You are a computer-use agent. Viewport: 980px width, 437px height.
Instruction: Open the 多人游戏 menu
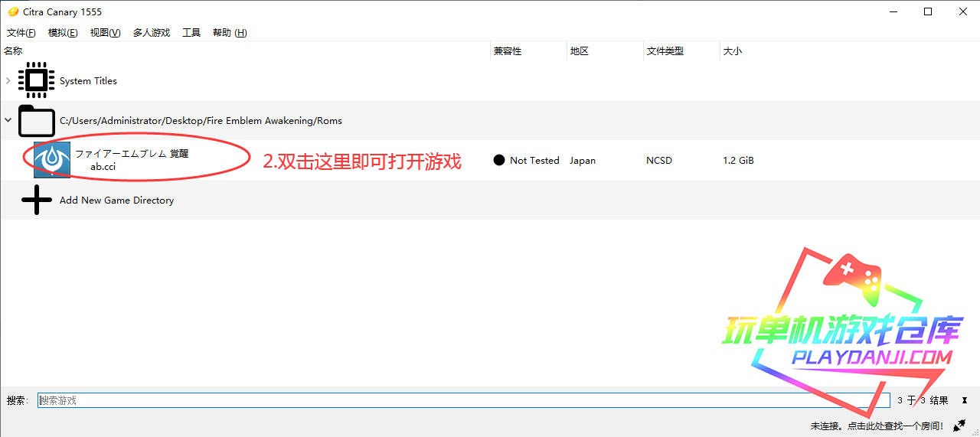pos(151,33)
